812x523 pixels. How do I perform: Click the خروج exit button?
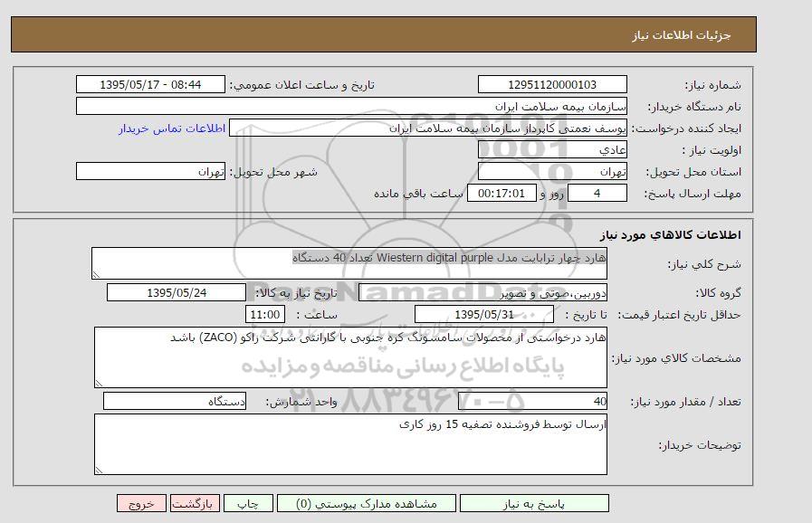pyautogui.click(x=141, y=503)
